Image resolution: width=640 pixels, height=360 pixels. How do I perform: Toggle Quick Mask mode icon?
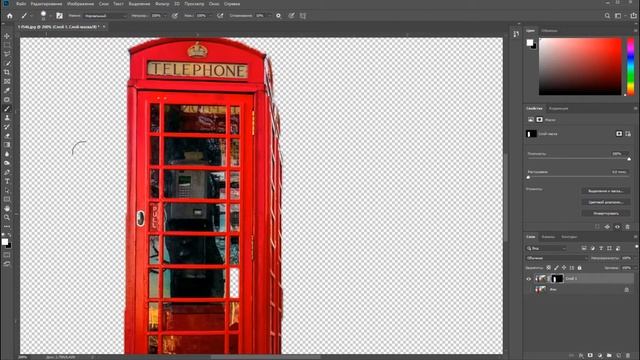point(7,255)
